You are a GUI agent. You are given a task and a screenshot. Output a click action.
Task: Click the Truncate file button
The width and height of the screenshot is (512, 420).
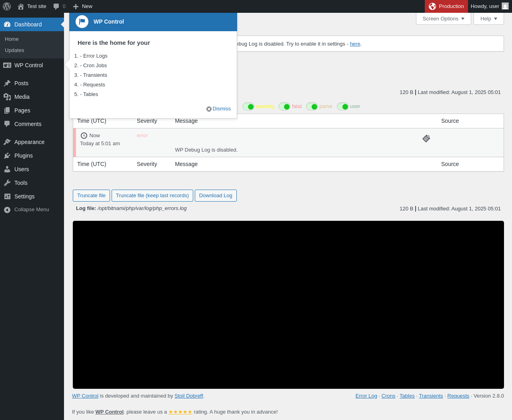click(x=91, y=196)
